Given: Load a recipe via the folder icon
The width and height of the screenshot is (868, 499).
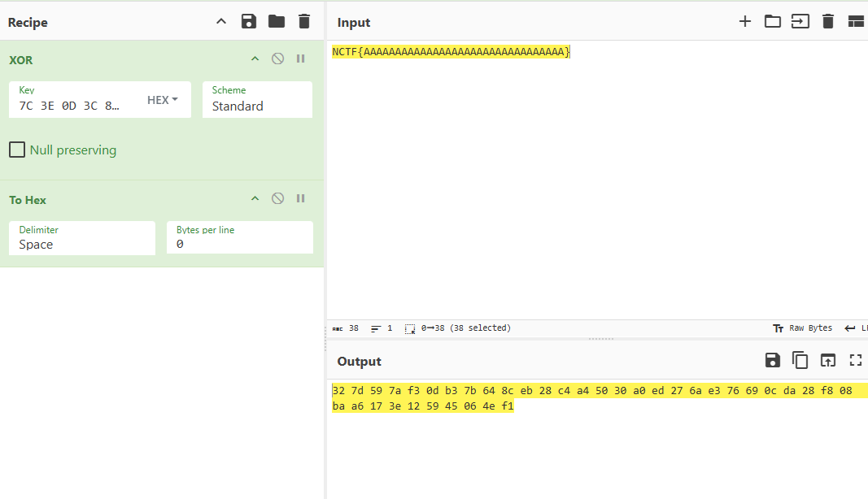Looking at the screenshot, I should tap(277, 22).
